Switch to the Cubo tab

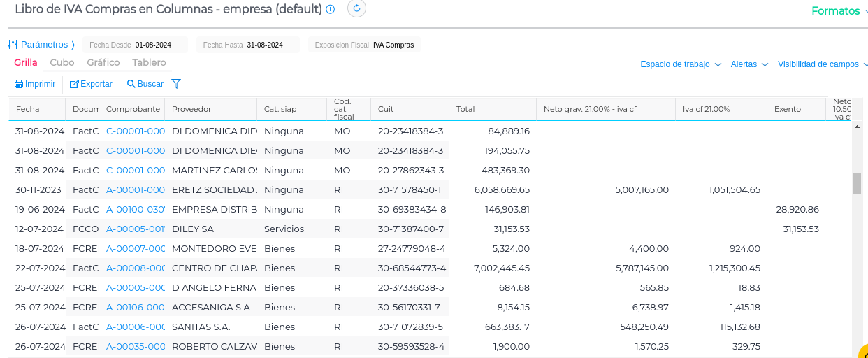pyautogui.click(x=62, y=62)
